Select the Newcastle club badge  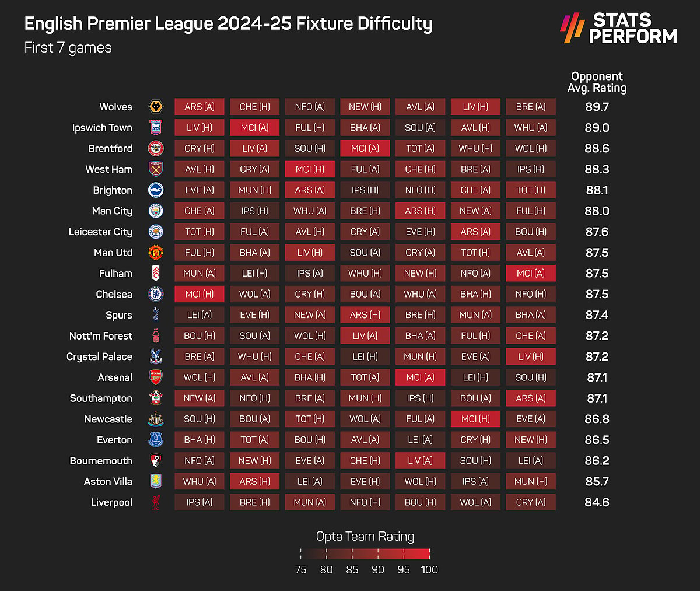[156, 419]
